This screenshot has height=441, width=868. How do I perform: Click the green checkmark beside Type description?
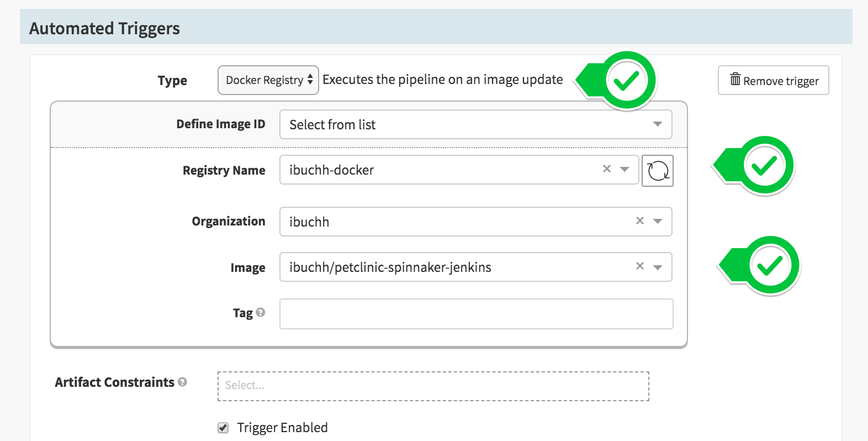627,81
